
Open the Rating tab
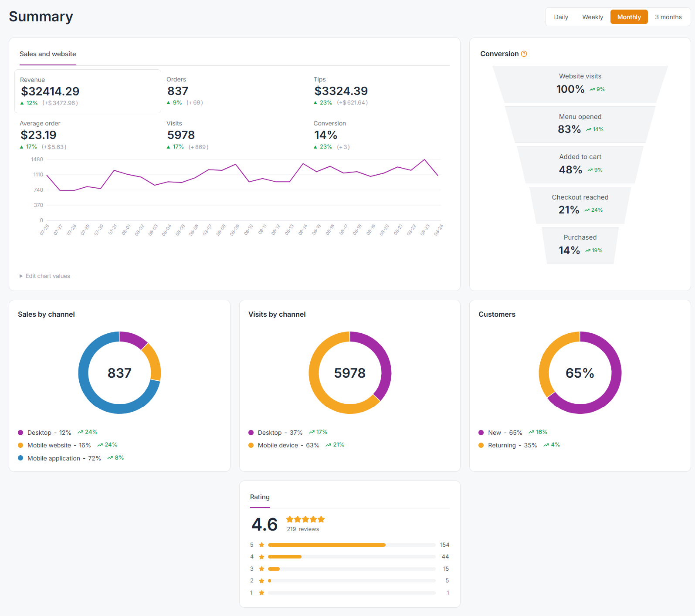(260, 498)
